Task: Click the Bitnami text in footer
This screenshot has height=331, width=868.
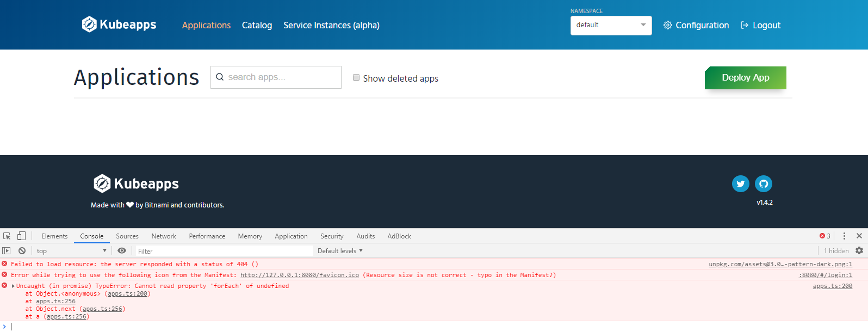Action: 157,205
